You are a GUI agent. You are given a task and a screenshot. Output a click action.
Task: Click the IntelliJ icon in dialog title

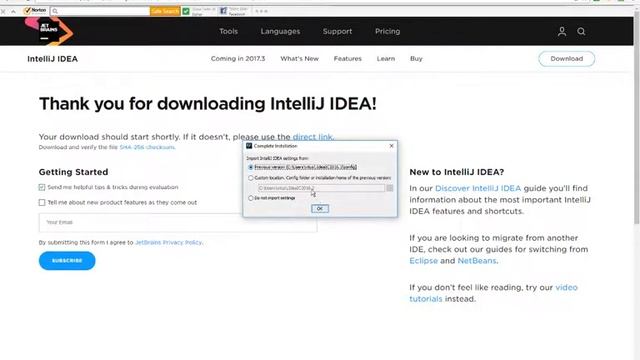tap(249, 146)
